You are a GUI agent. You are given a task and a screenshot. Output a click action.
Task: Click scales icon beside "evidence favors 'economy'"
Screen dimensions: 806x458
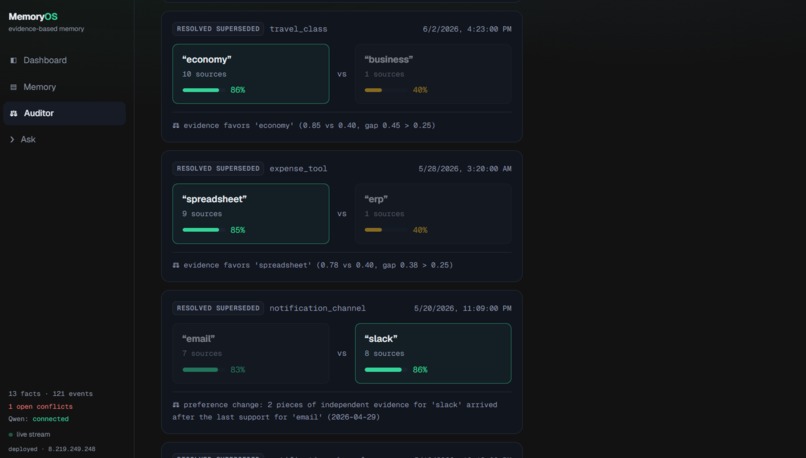[x=176, y=125]
